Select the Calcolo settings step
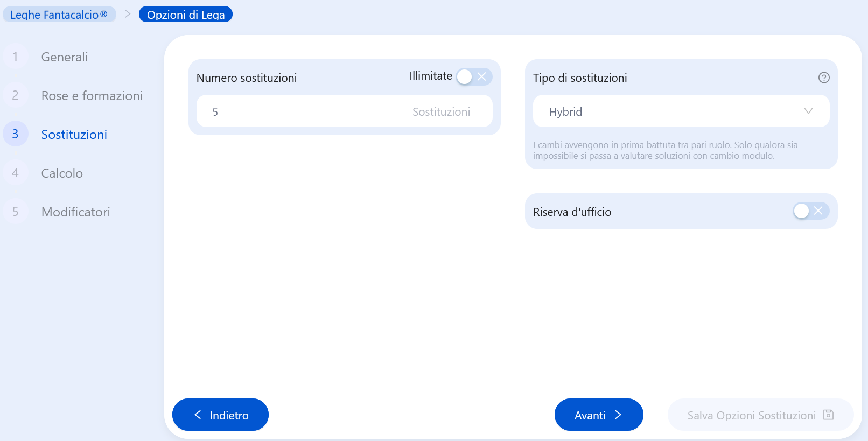Screen dimensions: 868x441 point(62,173)
